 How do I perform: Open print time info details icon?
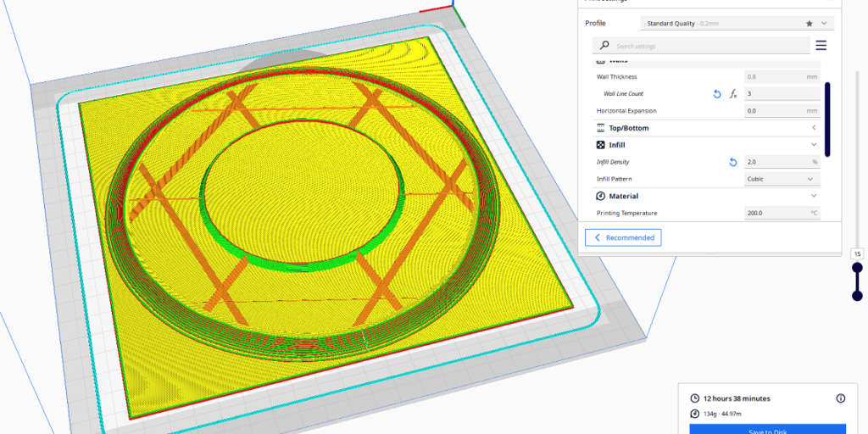click(x=840, y=398)
